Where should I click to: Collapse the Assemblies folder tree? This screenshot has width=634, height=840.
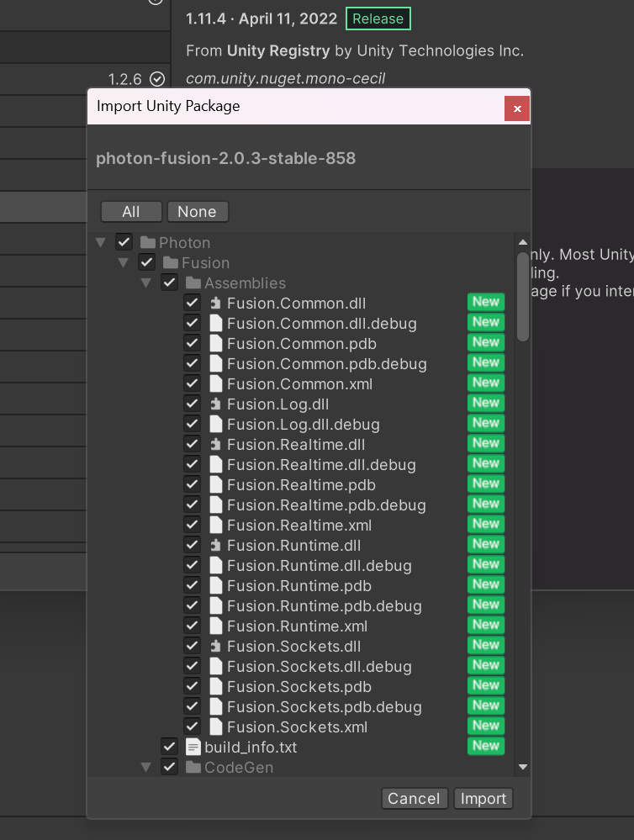pos(145,283)
